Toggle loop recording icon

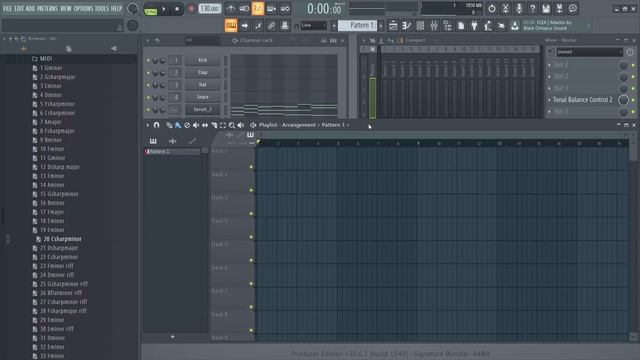(285, 8)
